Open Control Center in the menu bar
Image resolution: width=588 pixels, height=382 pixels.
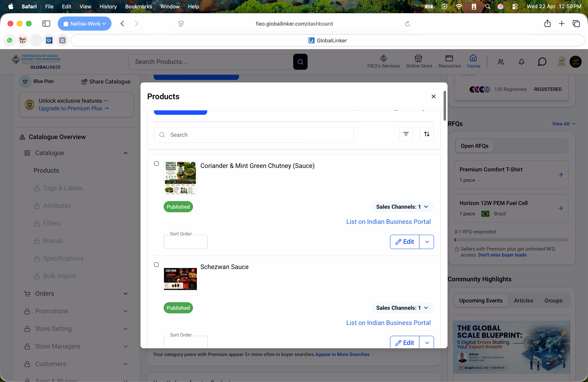[515, 6]
